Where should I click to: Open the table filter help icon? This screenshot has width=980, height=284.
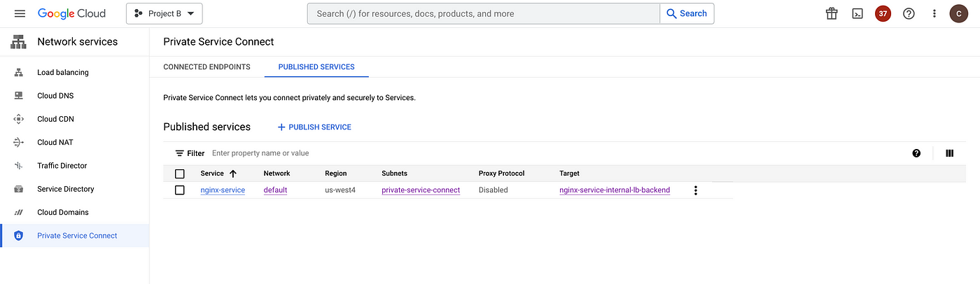[916, 153]
